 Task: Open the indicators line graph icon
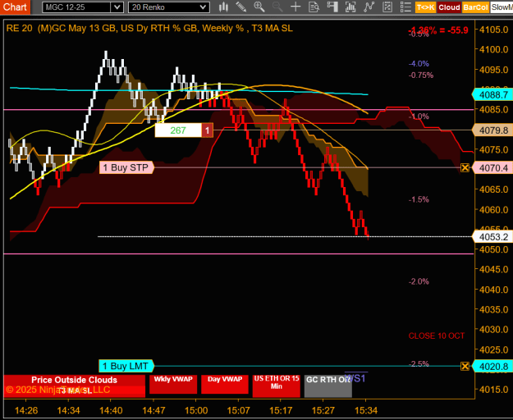(x=369, y=7)
